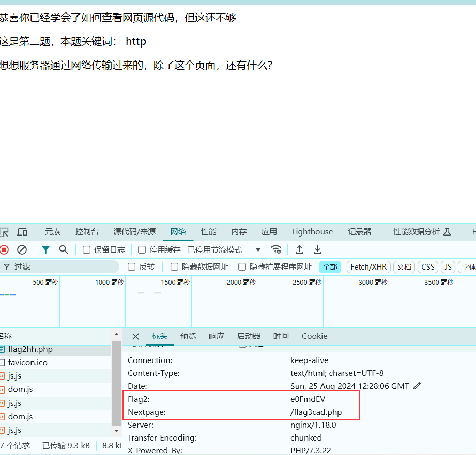Open the 响应 tab of request details
Viewport: 476px width, 455px height.
(x=217, y=336)
